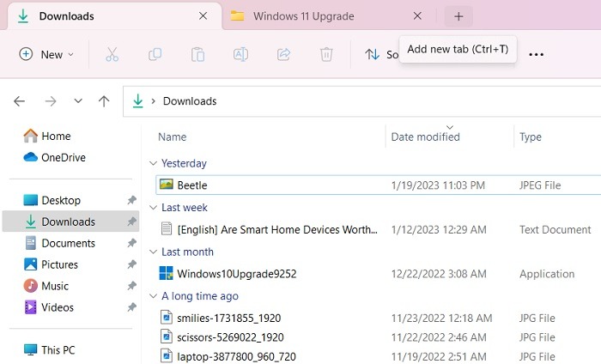Click the Paste clipboard icon
This screenshot has width=601, height=364.
coord(197,54)
